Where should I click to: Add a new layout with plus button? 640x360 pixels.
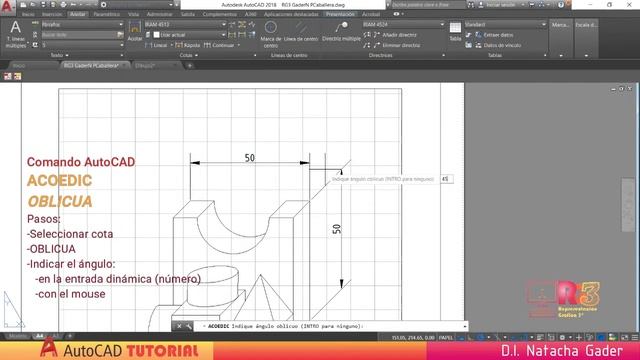click(70, 336)
